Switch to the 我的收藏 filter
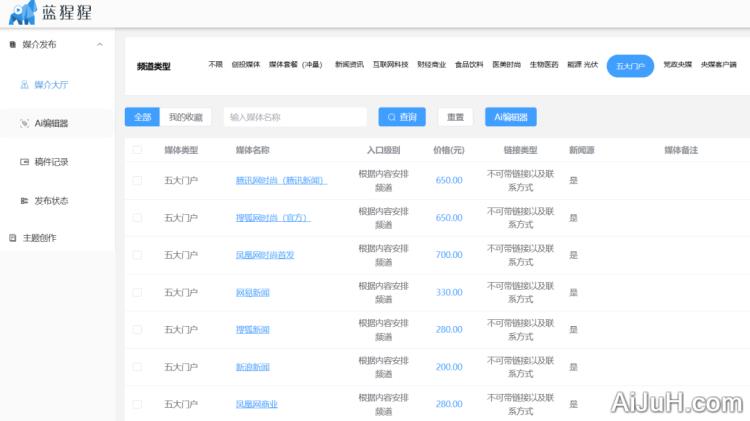The height and width of the screenshot is (421, 750). click(x=186, y=117)
